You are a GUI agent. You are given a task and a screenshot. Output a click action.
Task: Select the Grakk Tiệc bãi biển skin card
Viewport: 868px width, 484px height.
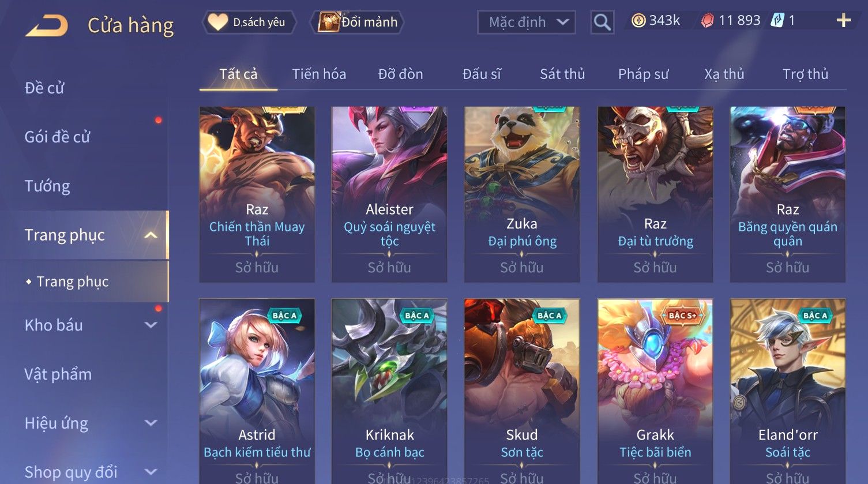(x=655, y=391)
